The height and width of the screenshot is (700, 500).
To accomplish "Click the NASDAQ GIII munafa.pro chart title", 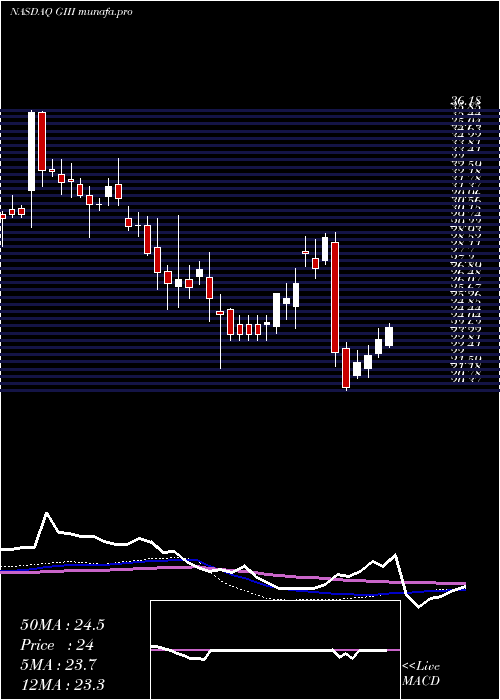I will [x=71, y=12].
